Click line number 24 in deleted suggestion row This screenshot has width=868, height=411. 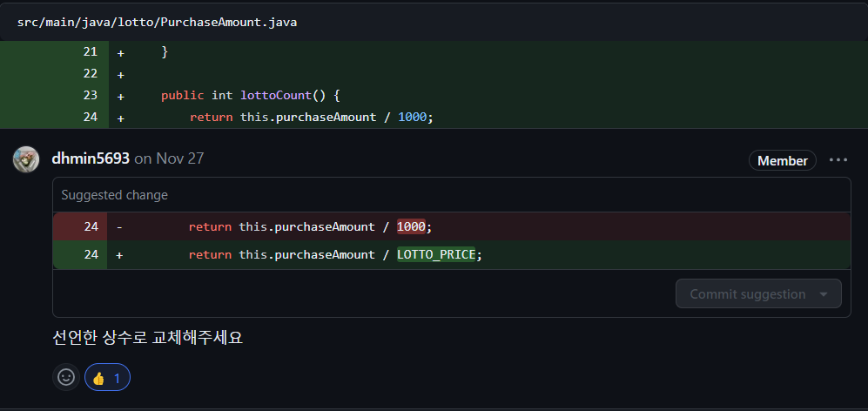coord(91,226)
